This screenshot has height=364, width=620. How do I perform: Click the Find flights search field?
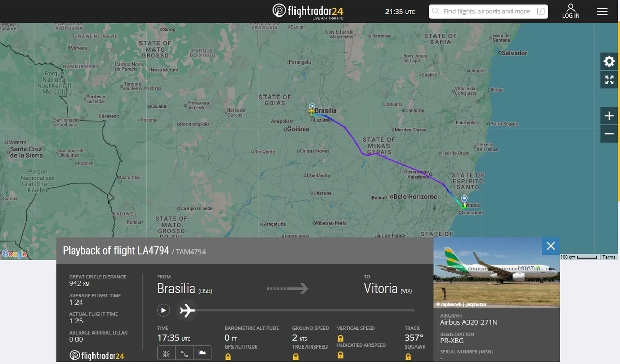(x=488, y=11)
